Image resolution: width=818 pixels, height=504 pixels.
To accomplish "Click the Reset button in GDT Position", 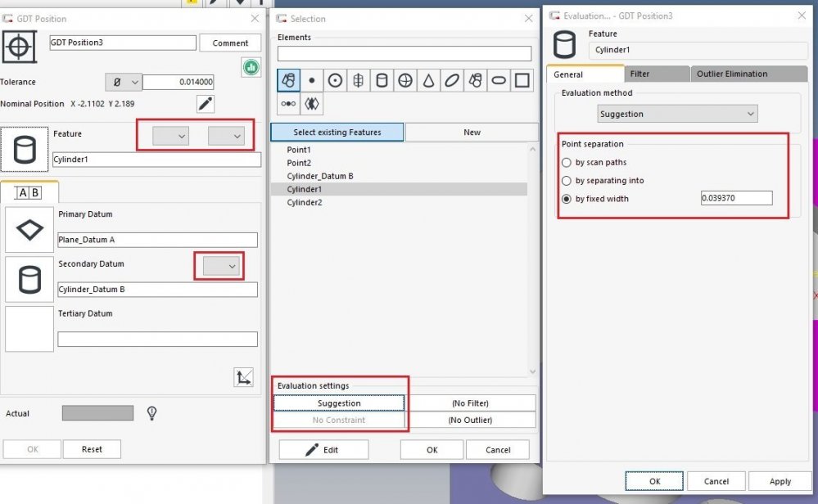I will pyautogui.click(x=92, y=449).
